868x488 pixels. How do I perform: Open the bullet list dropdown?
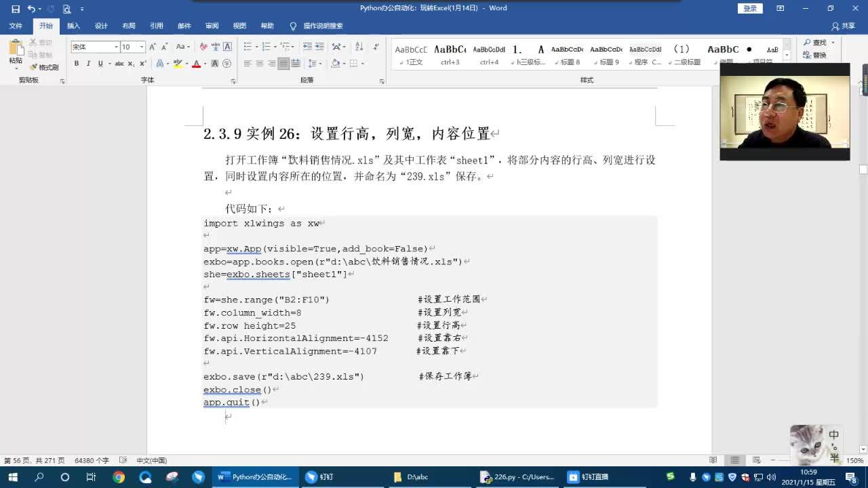click(256, 47)
